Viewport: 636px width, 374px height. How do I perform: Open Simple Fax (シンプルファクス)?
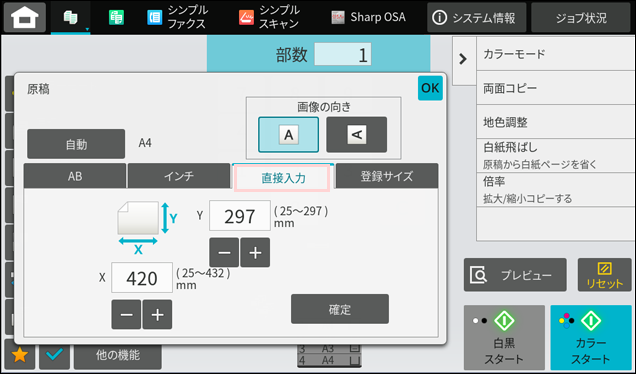click(178, 17)
